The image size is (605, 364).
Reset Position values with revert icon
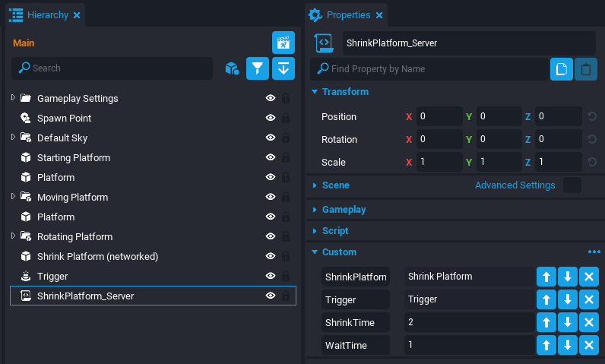591,117
